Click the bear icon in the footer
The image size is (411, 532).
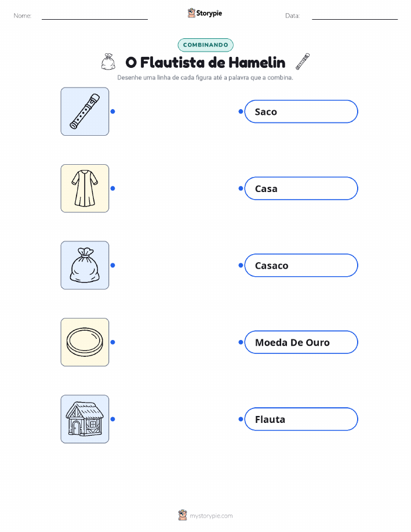pos(183,515)
